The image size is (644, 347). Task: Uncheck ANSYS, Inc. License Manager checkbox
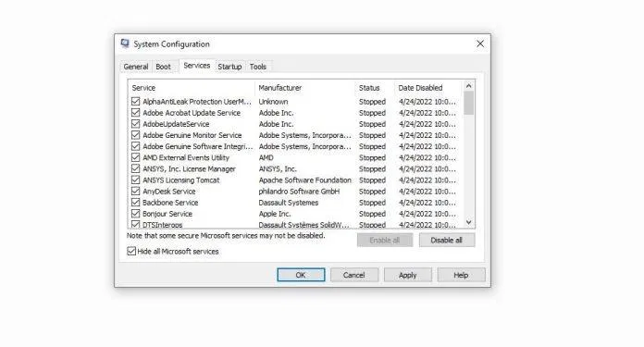pyautogui.click(x=135, y=168)
